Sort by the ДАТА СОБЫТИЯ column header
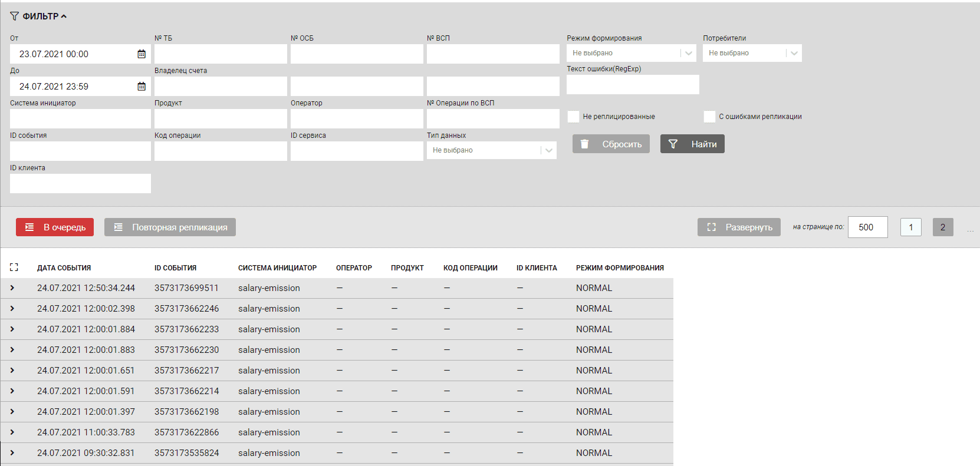 pyautogui.click(x=64, y=268)
